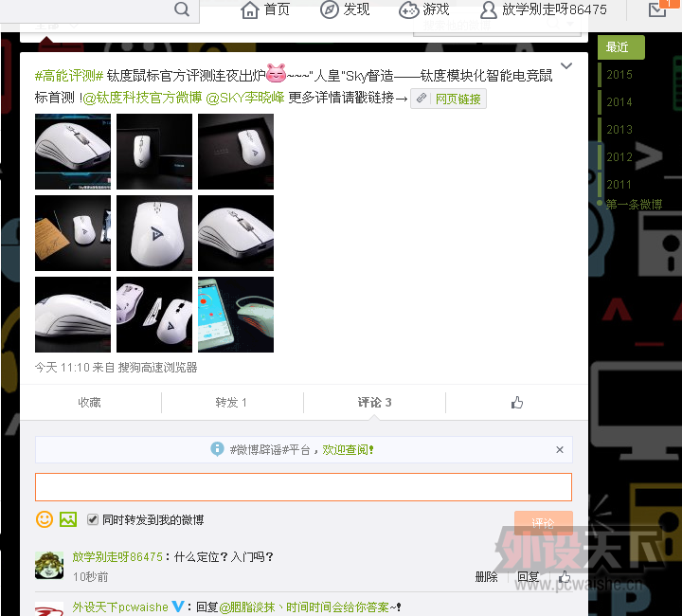
Task: Visit @SKY李晓峰 profile
Action: [x=245, y=98]
